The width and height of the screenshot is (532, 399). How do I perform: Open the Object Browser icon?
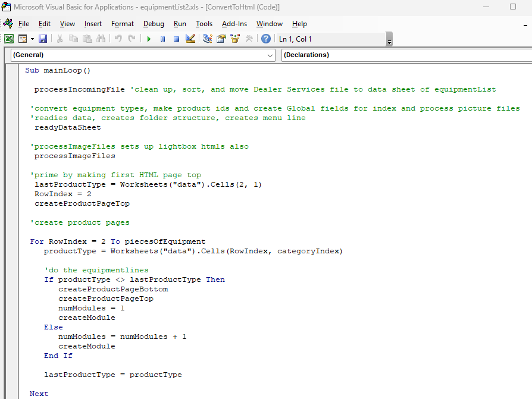(235, 39)
